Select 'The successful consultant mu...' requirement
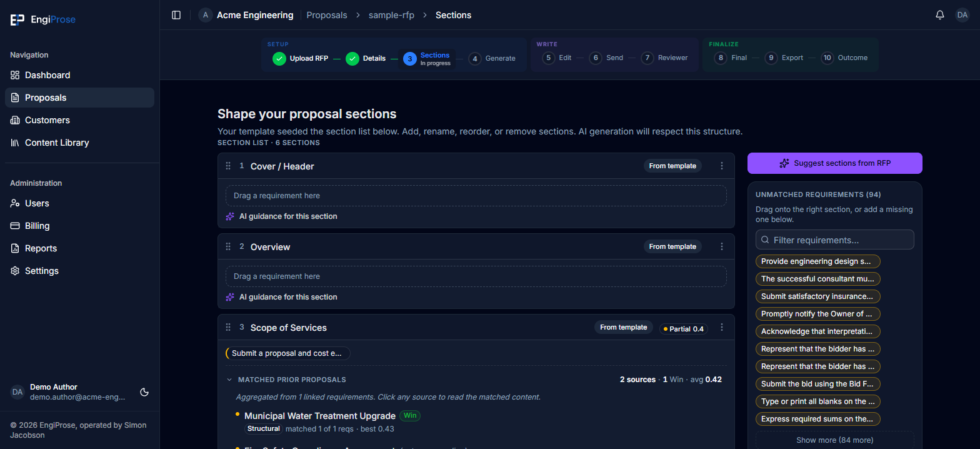 coord(818,279)
